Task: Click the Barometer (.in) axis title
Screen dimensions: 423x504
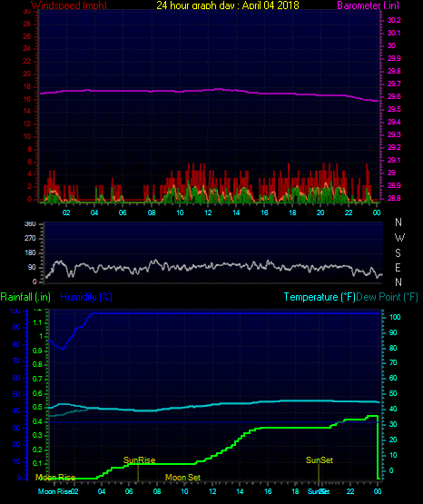Action: click(368, 5)
